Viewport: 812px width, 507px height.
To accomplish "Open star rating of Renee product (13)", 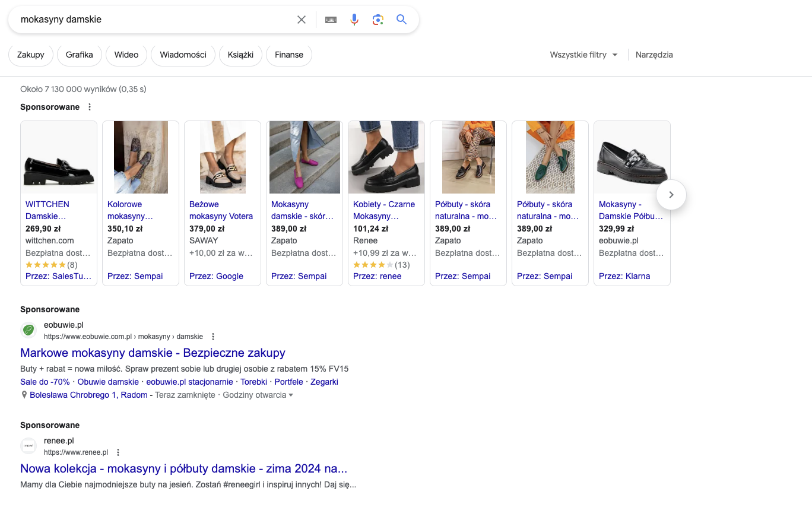I will tap(373, 265).
